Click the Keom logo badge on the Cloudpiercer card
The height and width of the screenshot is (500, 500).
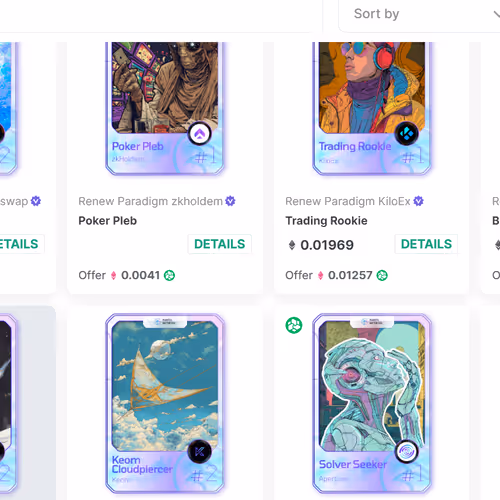point(199,452)
